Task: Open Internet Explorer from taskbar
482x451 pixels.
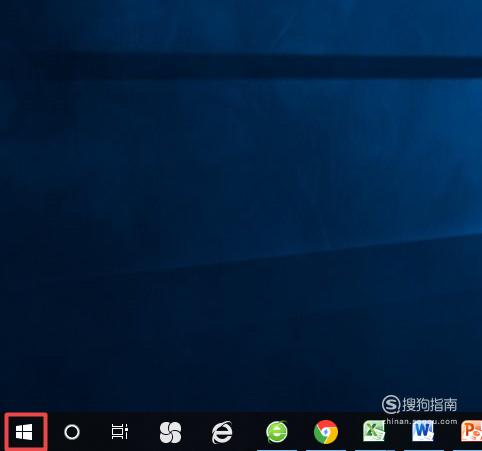Action: [222, 432]
